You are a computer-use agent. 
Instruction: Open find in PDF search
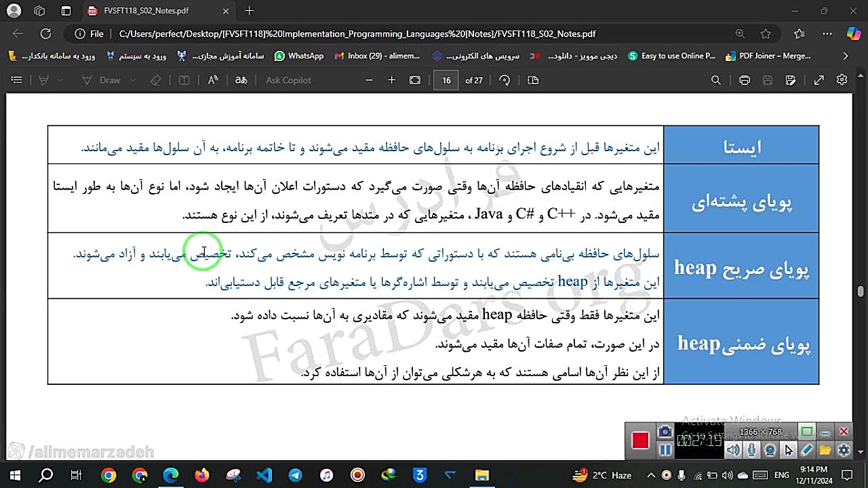716,80
